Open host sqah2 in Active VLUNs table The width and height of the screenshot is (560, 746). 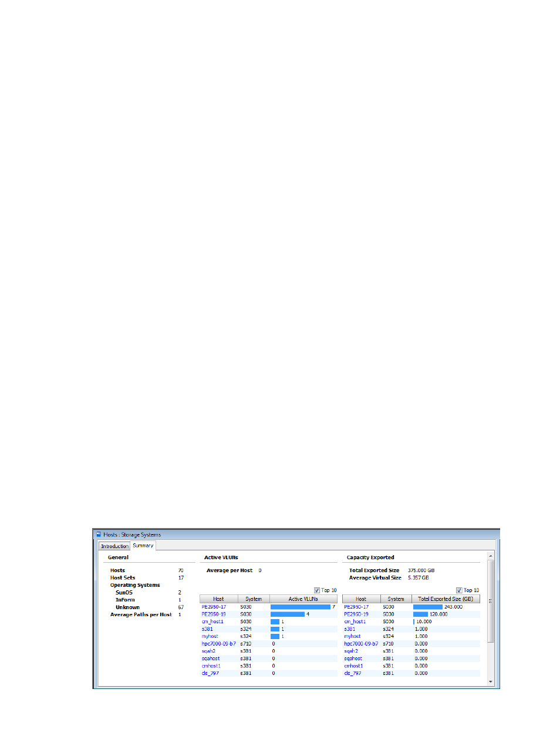click(x=208, y=651)
